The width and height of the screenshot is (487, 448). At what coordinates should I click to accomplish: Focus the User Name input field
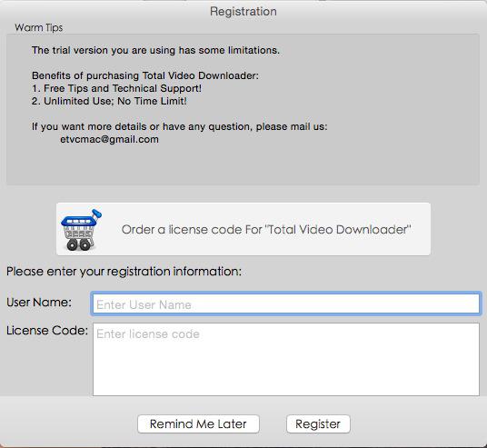coord(285,304)
